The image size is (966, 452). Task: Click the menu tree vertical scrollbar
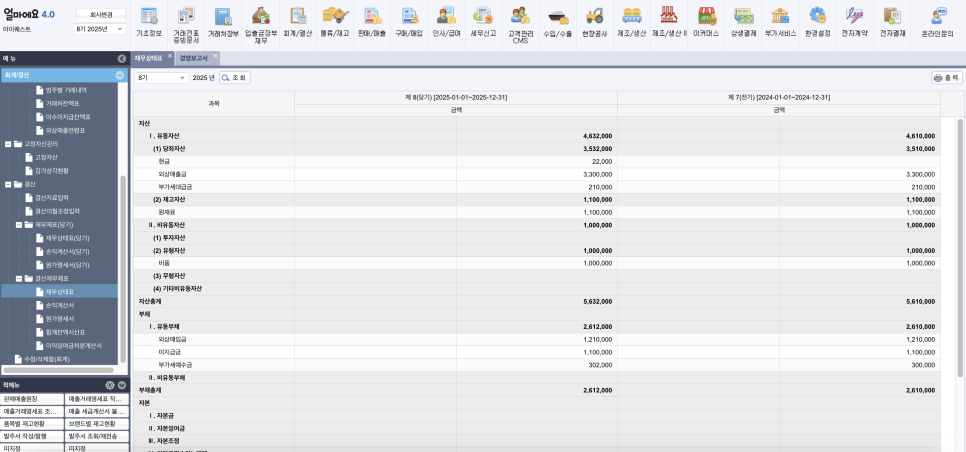point(123,268)
